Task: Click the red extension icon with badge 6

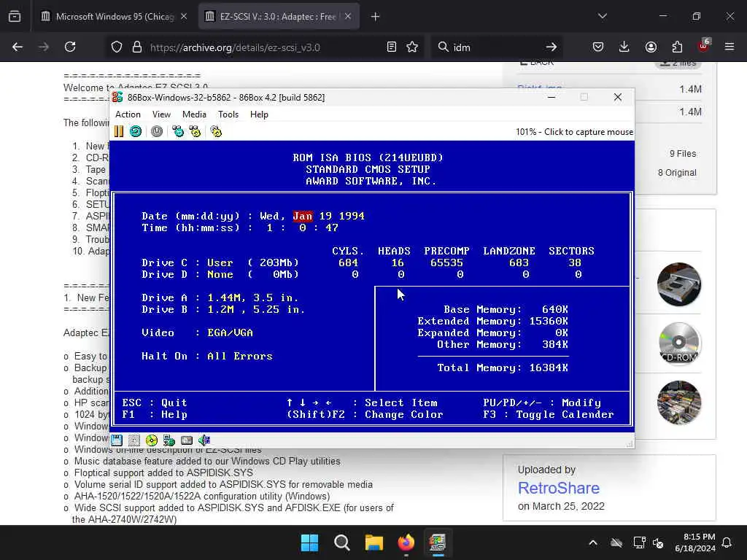Action: [x=704, y=46]
